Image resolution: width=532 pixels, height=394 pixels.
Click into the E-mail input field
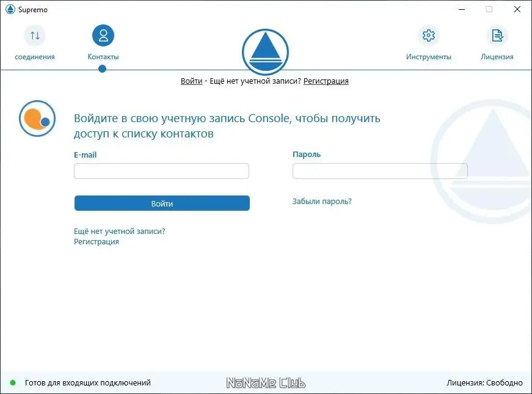[161, 171]
